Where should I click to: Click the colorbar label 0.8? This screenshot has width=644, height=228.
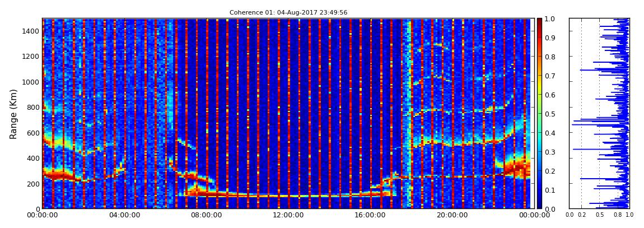coord(549,57)
